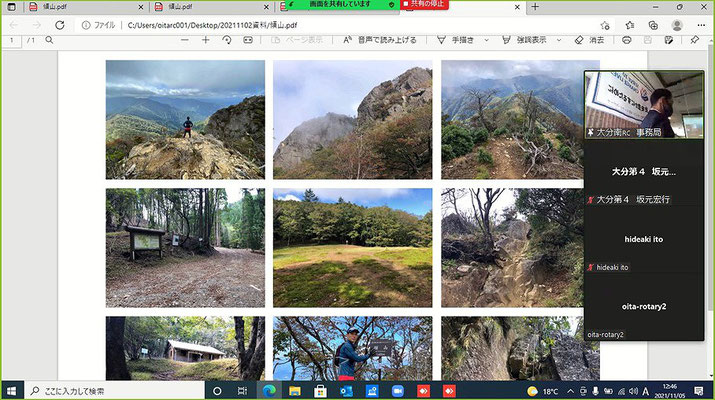Viewport: 715px width, 400px height.
Task: Open the browser profile avatar
Action: [677, 26]
